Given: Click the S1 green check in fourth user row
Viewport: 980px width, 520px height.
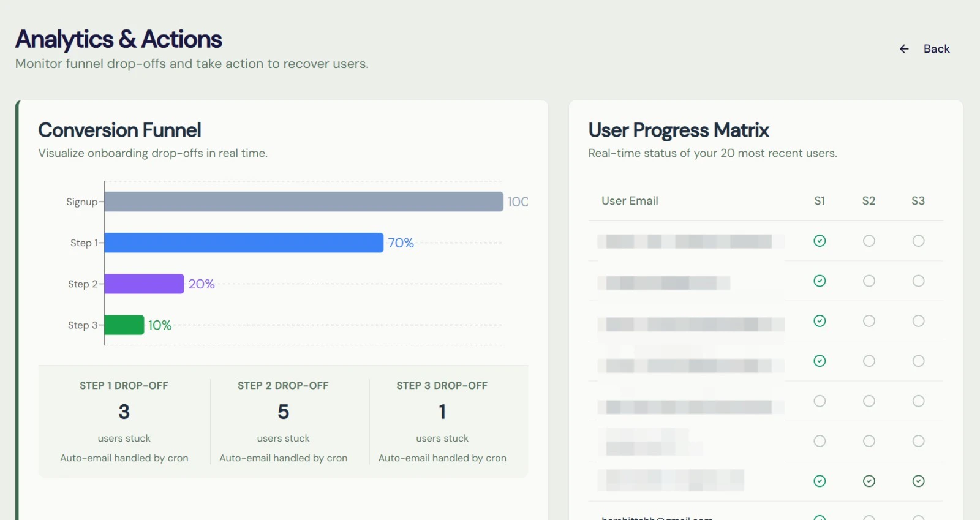Looking at the screenshot, I should 820,361.
